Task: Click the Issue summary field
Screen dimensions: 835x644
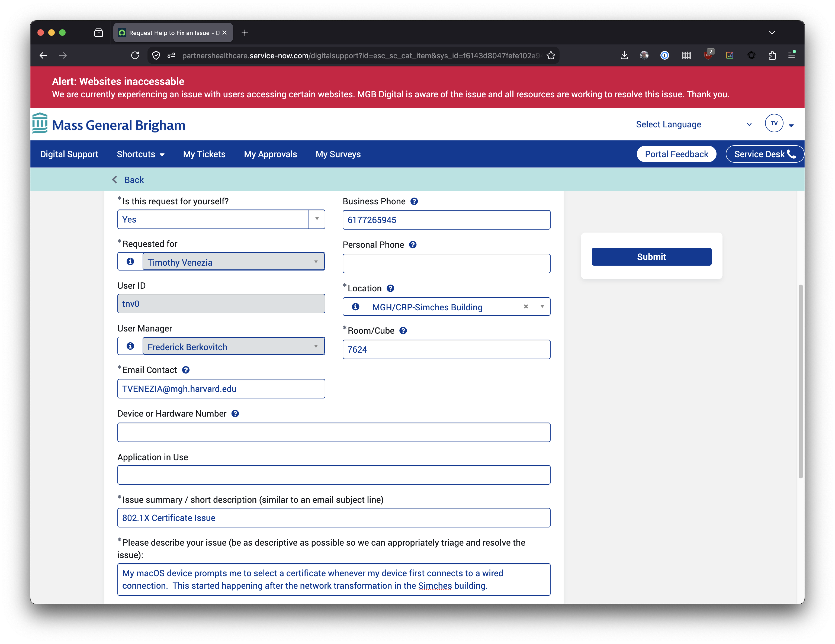Action: tap(334, 518)
